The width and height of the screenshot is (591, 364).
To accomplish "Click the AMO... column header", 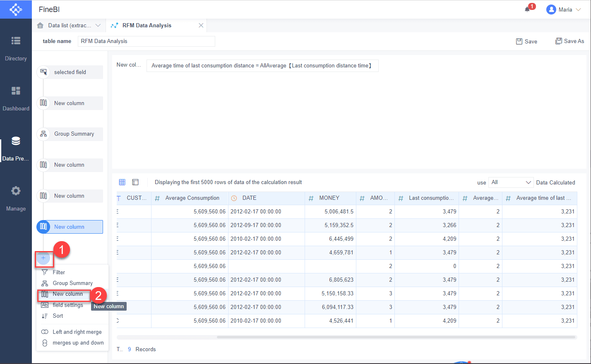I will pyautogui.click(x=375, y=198).
